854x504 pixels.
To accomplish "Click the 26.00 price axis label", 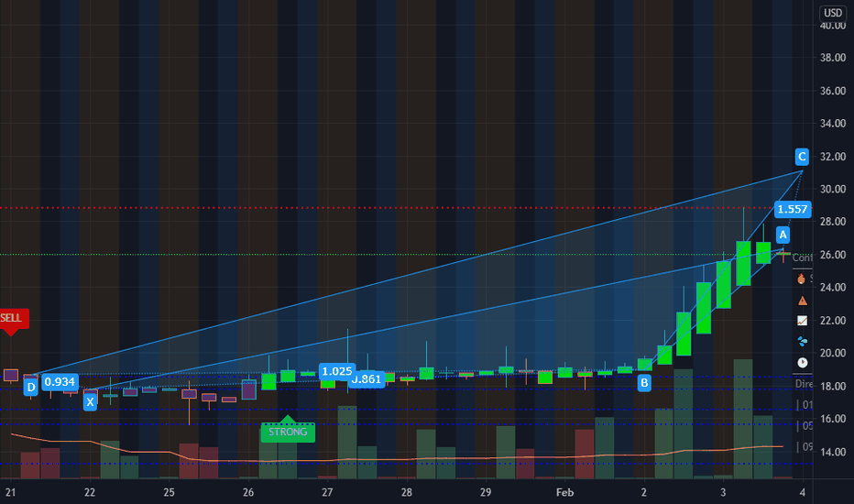I will pyautogui.click(x=833, y=255).
